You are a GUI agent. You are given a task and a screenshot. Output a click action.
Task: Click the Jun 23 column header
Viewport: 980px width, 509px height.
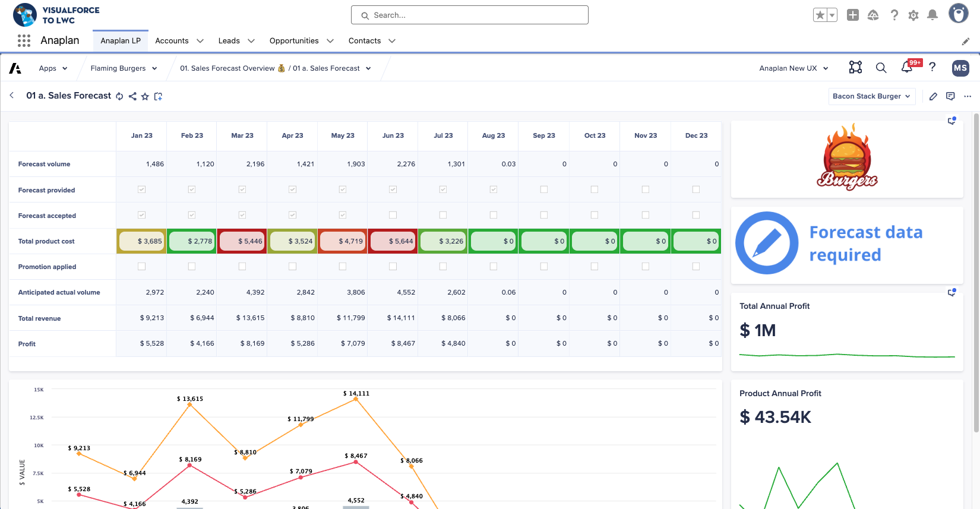pos(393,135)
